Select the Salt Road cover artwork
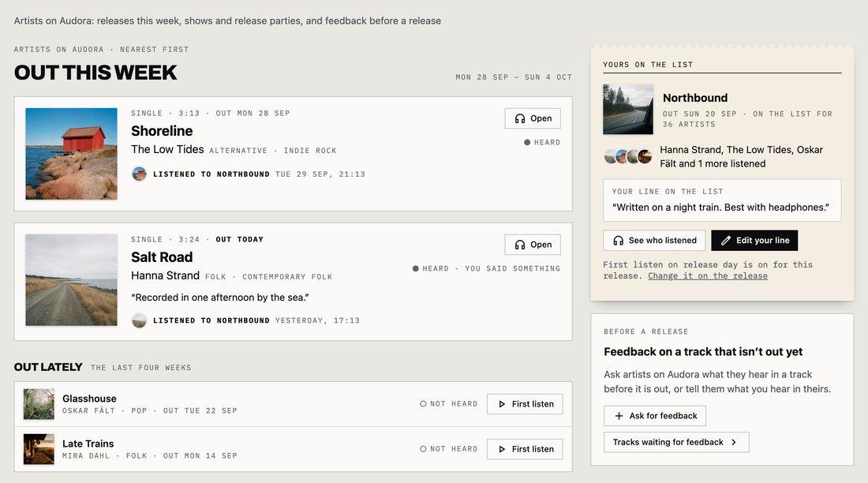The height and width of the screenshot is (483, 868). (71, 280)
